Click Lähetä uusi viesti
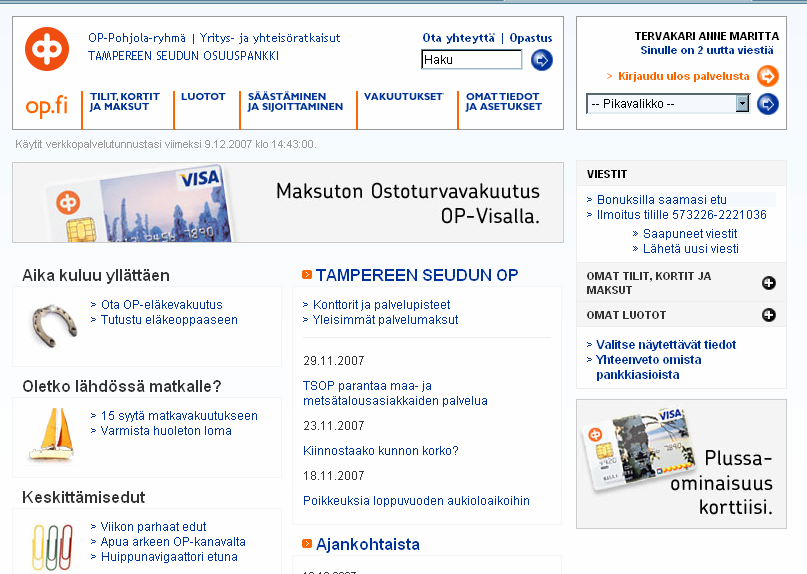The image size is (807, 574). [691, 249]
